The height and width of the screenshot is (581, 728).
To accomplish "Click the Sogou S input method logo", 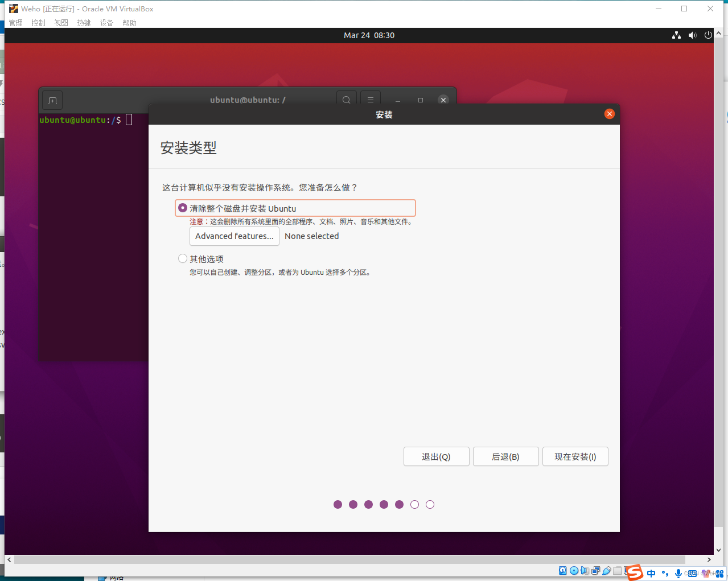I will tap(635, 572).
